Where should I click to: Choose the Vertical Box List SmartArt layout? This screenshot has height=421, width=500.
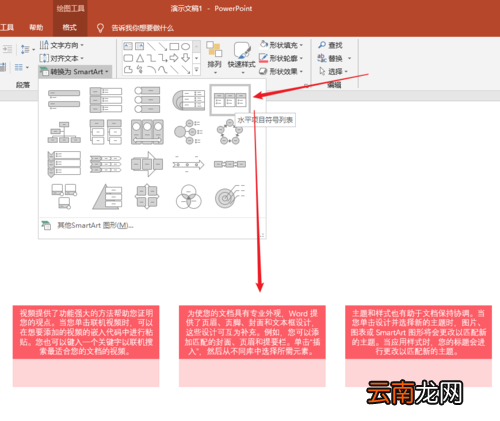coord(106,99)
